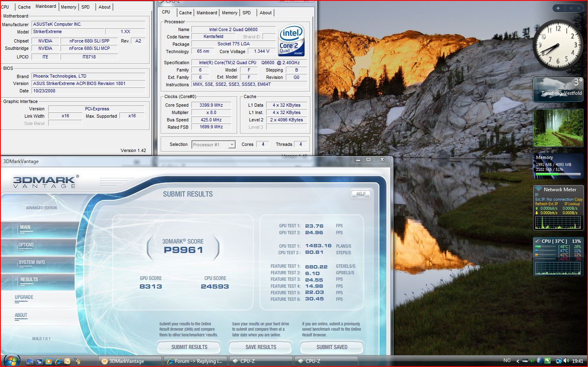Click BIOS Date field 10/23/2008
The height and width of the screenshot is (367, 588).
(x=88, y=91)
